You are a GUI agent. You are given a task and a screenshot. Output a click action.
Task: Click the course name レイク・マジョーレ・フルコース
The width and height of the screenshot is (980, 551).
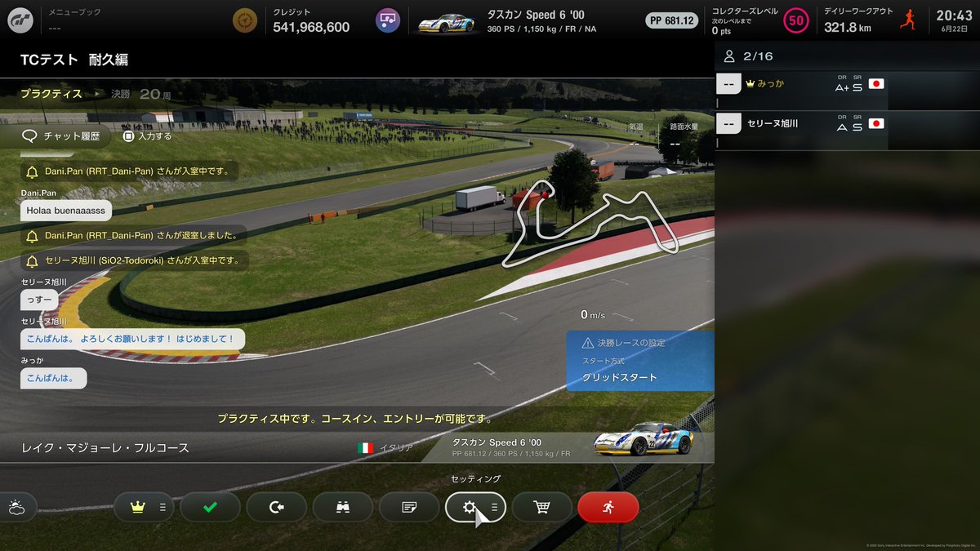[x=105, y=448]
